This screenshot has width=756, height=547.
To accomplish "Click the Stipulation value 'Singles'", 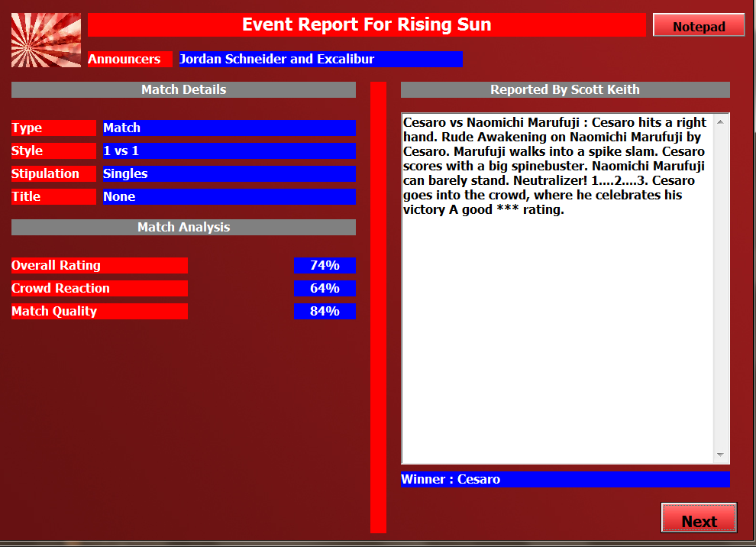I will pos(229,173).
